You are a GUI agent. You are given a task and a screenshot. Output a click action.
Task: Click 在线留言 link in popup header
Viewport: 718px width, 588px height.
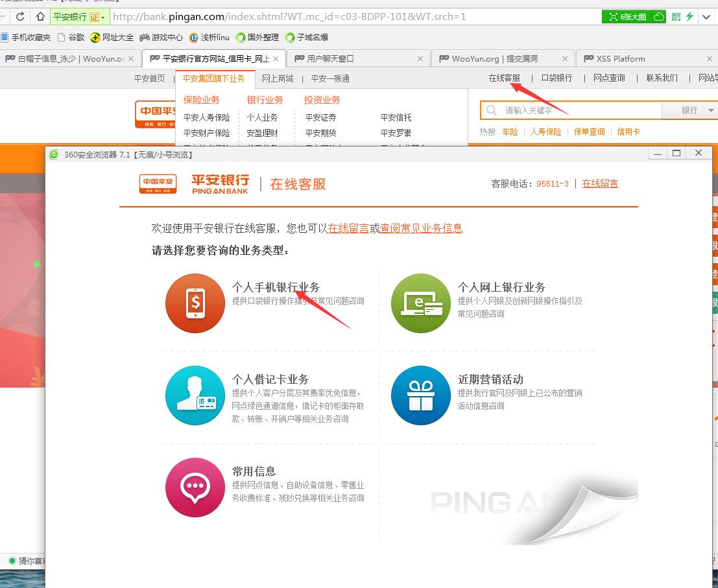point(600,183)
